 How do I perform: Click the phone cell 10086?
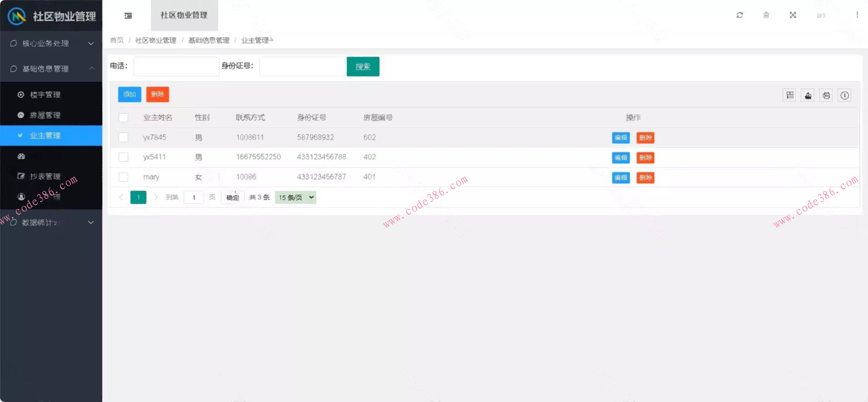[x=246, y=177]
